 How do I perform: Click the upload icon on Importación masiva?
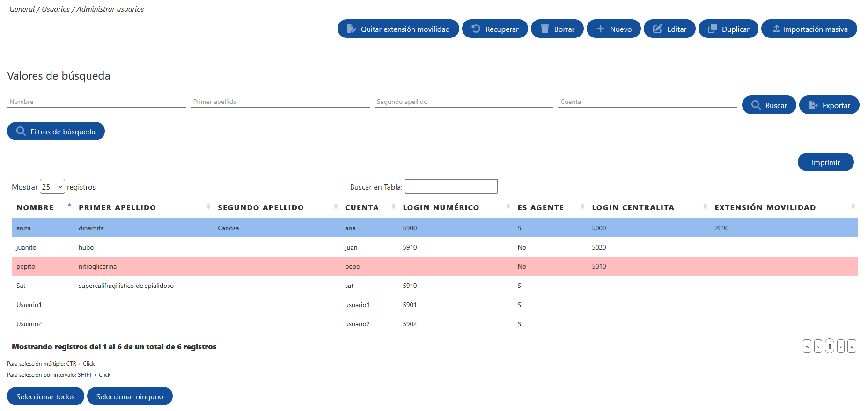pos(776,29)
